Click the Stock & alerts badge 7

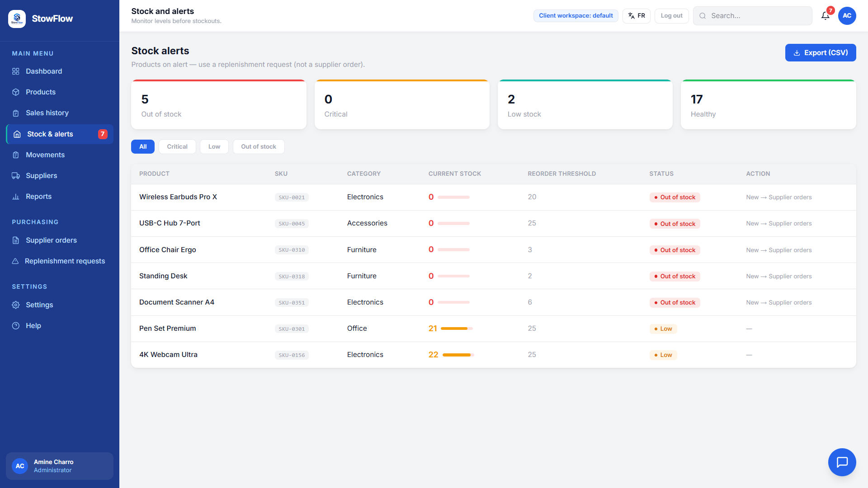tap(103, 134)
